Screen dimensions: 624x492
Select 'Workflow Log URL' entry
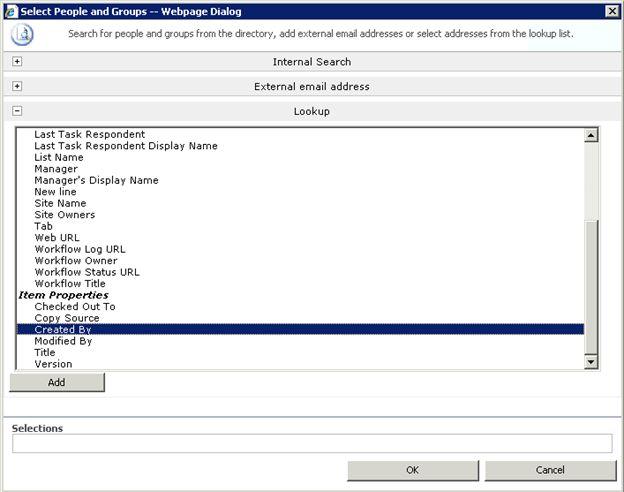tap(300, 249)
